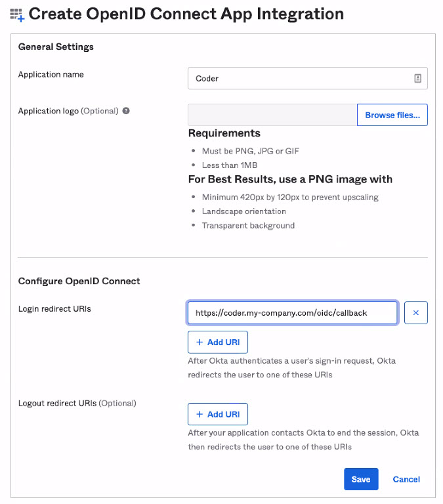Click the Requirements heading
Screen dimensions: 443x504
pyautogui.click(x=224, y=133)
